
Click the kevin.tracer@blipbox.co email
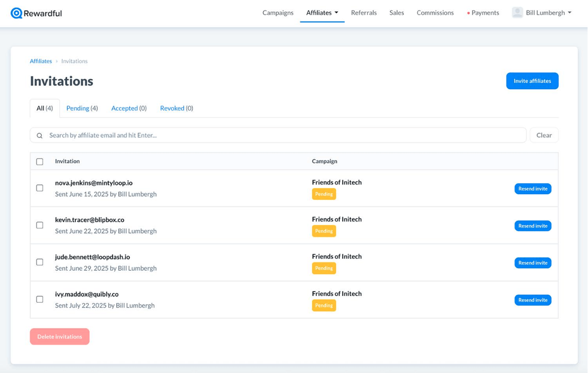coord(90,220)
